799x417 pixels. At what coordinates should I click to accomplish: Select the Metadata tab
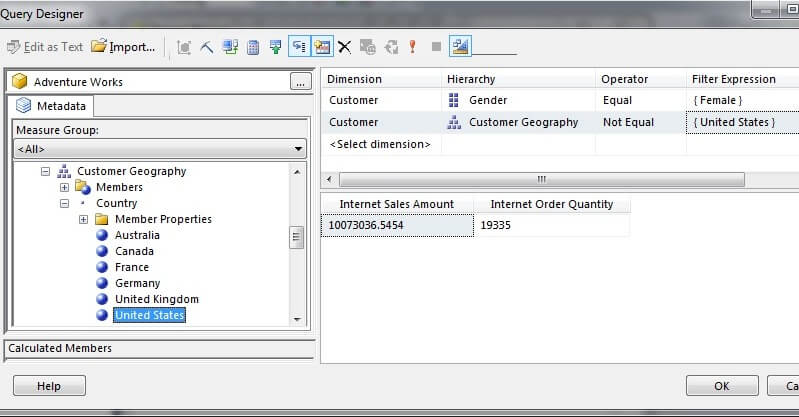(x=50, y=106)
